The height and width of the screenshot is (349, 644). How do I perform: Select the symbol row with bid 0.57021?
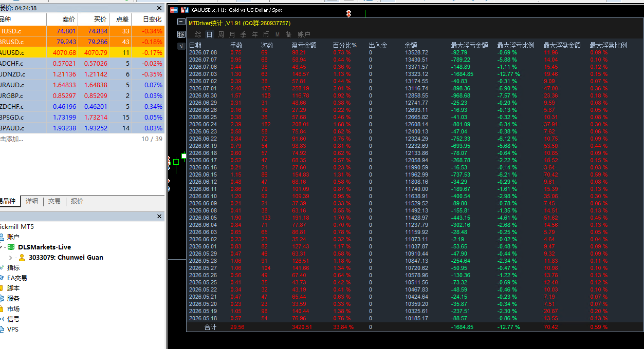click(x=82, y=63)
